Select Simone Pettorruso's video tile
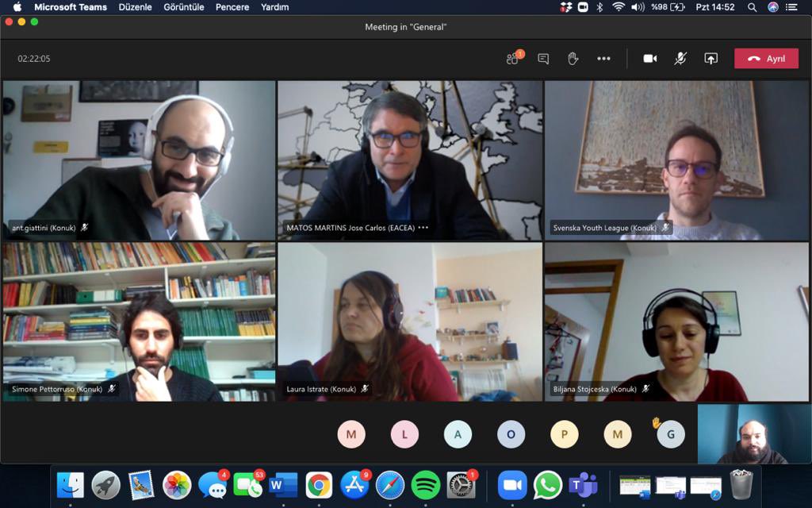The height and width of the screenshot is (508, 812). tap(140, 321)
